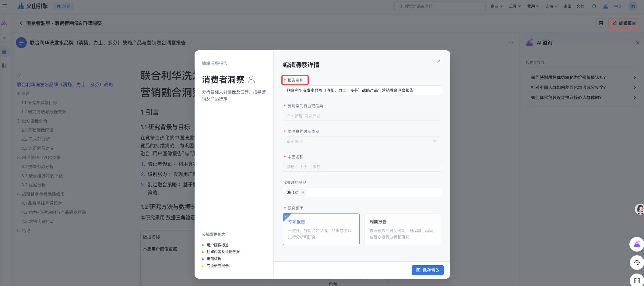Open the 文档 menu item

click(x=580, y=6)
